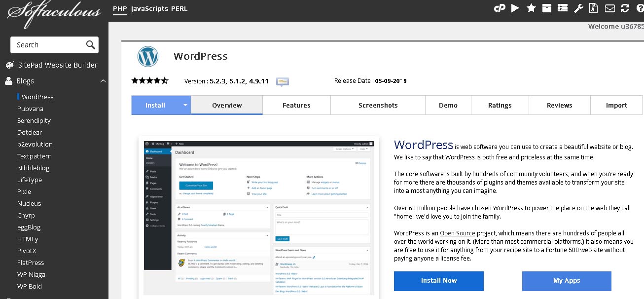Select b2evolution in the sidebar
This screenshot has height=299, width=644.
click(x=35, y=145)
